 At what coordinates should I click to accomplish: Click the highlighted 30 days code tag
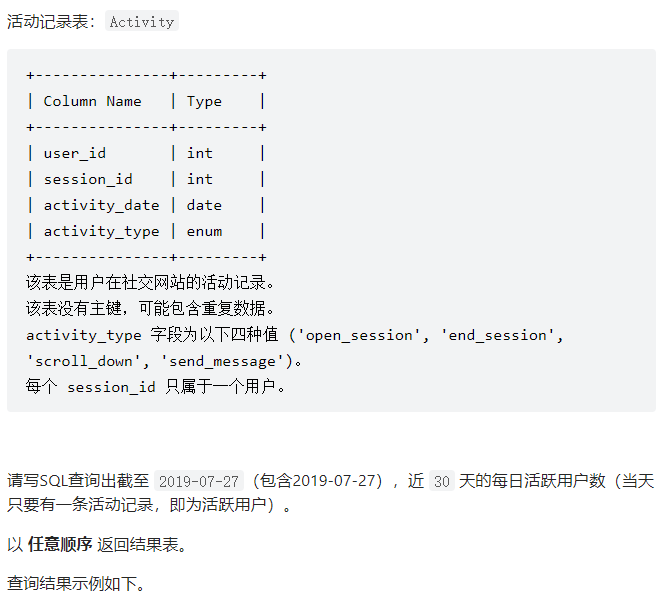[442, 481]
